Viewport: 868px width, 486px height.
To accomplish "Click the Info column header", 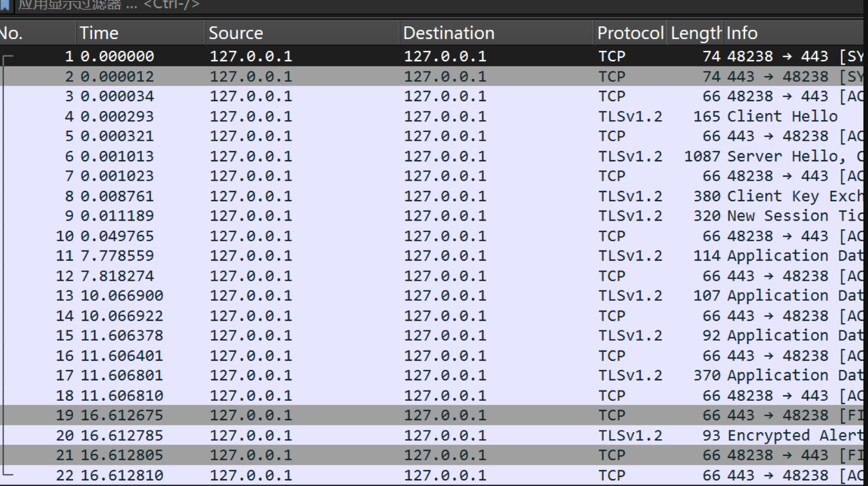I will click(x=742, y=33).
